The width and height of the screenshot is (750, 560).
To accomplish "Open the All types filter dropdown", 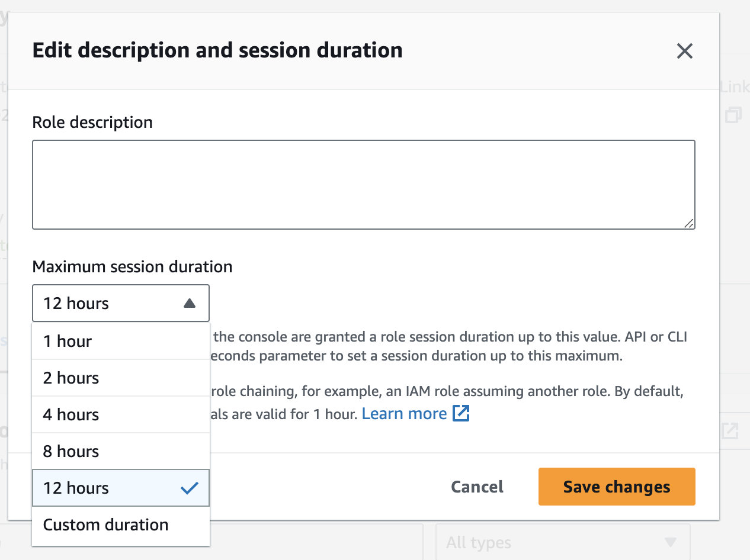I will point(562,542).
